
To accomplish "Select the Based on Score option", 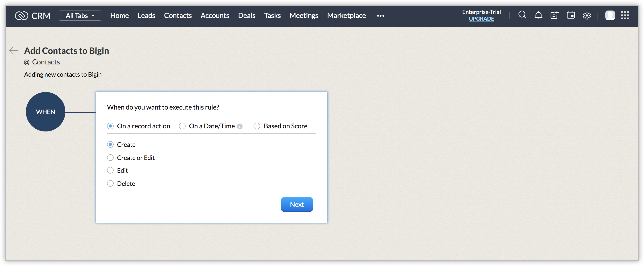I will coord(257,126).
